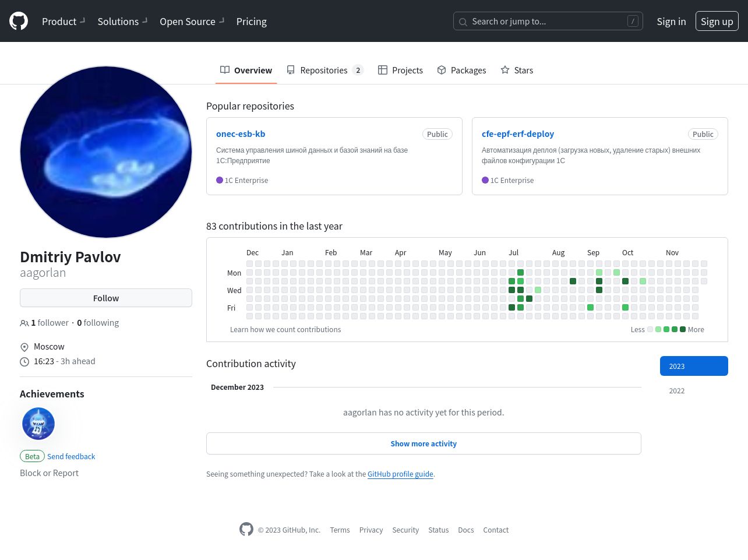Screen dimensions: 748x560
Task: Click the Sign up button
Action: coord(717,22)
